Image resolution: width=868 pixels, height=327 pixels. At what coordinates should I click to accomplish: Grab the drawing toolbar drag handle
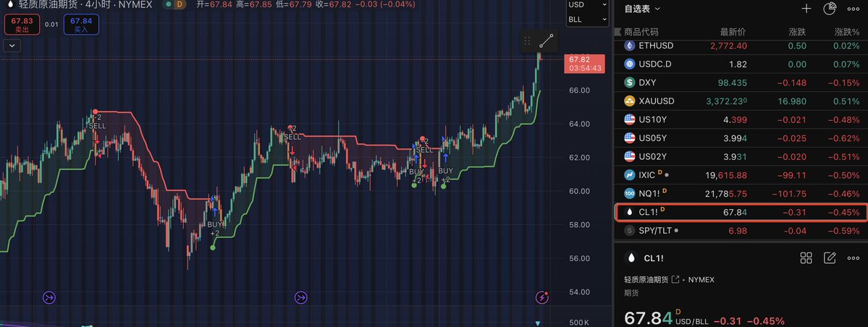coord(528,41)
